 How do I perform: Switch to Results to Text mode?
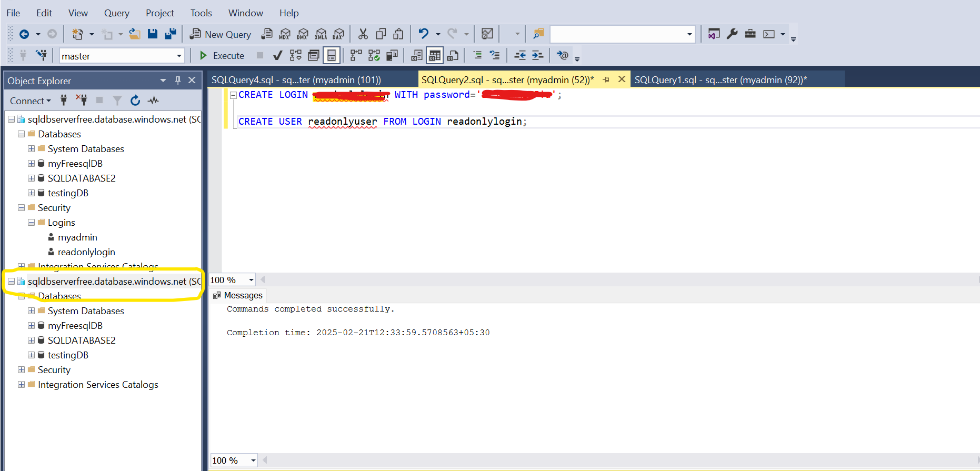(x=417, y=55)
